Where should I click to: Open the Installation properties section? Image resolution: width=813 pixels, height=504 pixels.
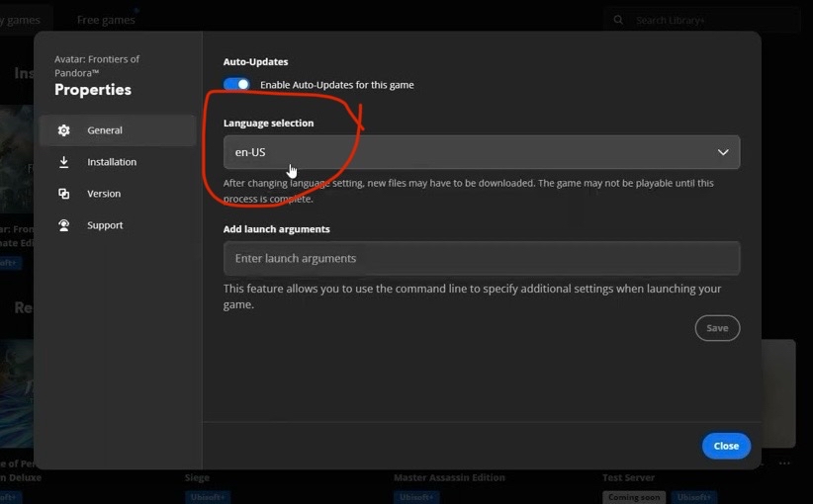(112, 162)
